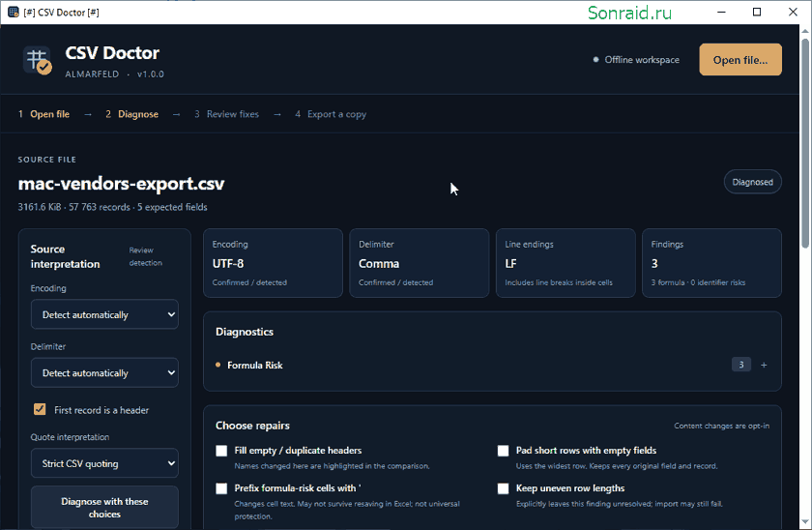Image resolution: width=812 pixels, height=530 pixels.
Task: Click the mac-vendors-export.csv file name
Action: pos(121,184)
